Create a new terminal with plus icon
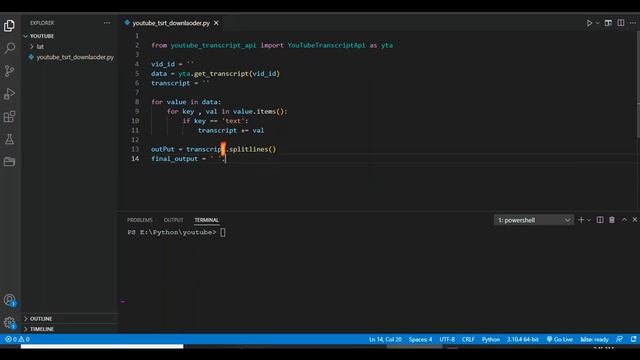 [581, 220]
